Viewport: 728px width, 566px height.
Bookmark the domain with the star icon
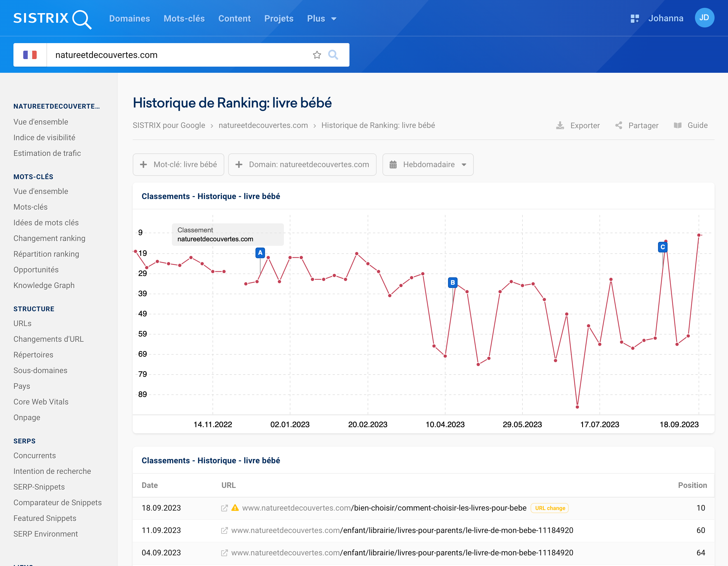coord(317,55)
